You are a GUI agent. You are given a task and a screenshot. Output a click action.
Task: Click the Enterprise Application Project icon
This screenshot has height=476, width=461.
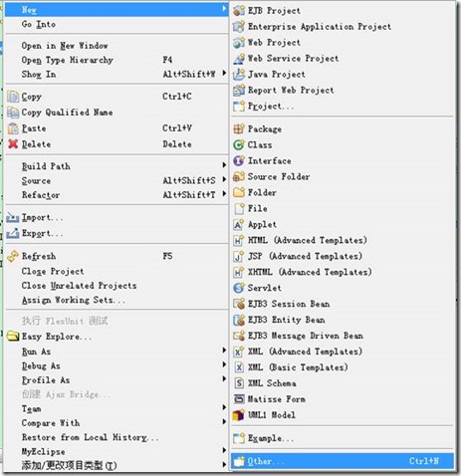coord(239,27)
